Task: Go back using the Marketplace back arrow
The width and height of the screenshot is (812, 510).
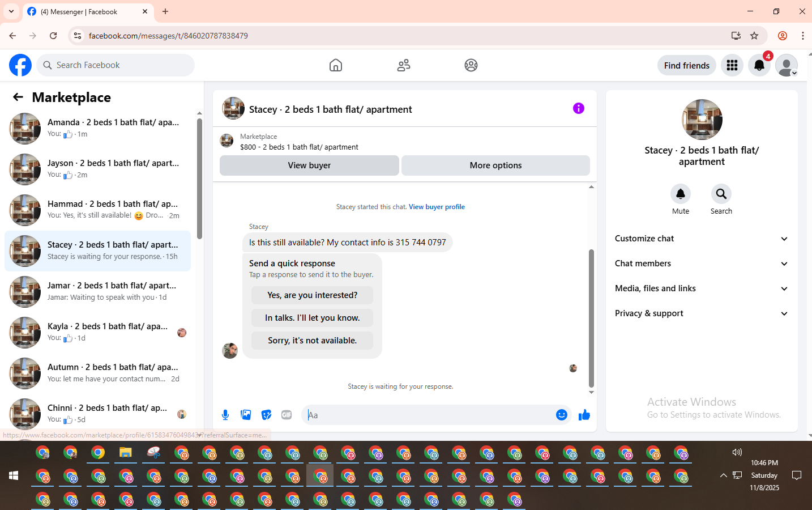Action: tap(18, 97)
